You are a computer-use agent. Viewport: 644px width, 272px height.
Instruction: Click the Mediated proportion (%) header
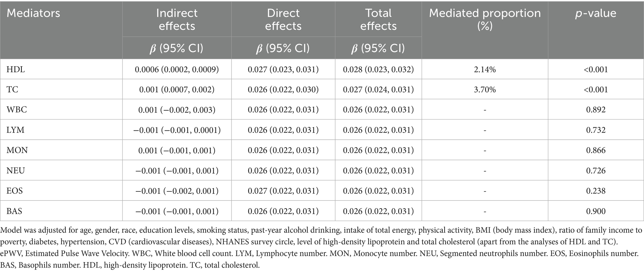(x=485, y=19)
